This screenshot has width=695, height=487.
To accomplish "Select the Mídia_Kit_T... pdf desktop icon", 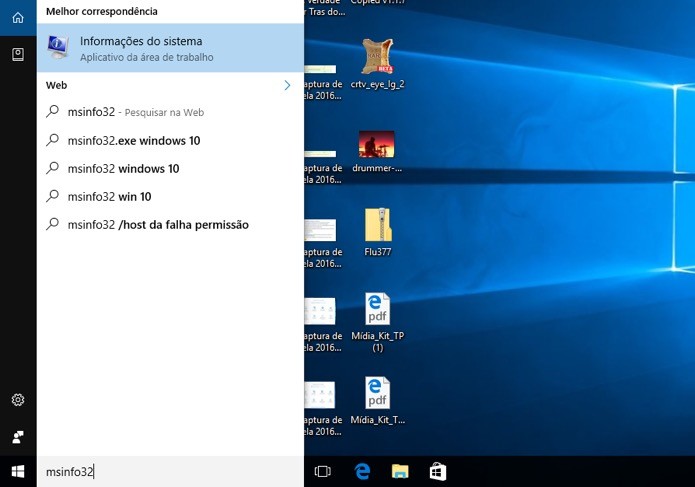I will pyautogui.click(x=378, y=401).
